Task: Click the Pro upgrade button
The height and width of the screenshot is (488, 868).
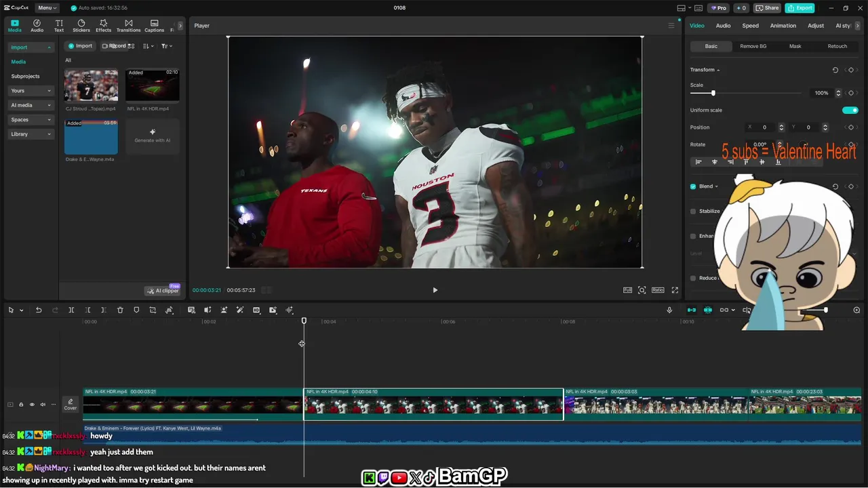Action: coord(718,8)
